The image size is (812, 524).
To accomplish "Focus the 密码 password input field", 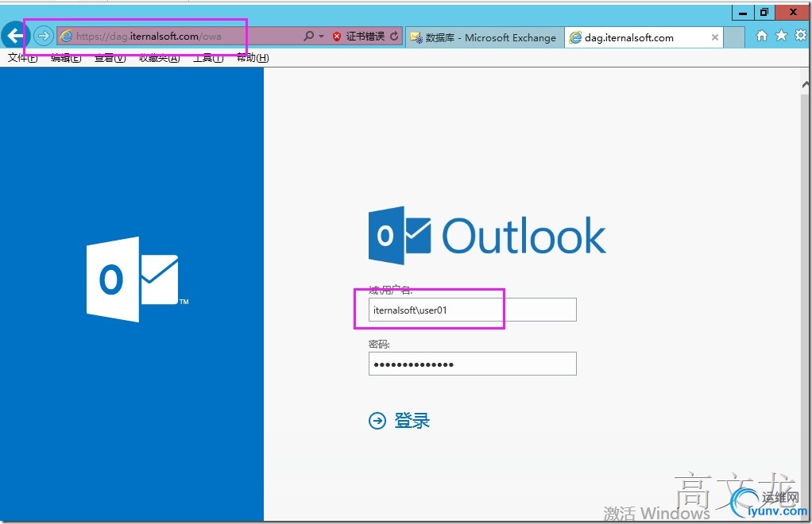I will 472,364.
